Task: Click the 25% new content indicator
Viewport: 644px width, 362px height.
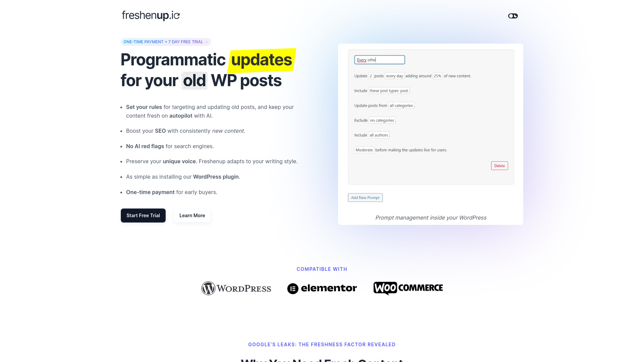Action: click(437, 75)
